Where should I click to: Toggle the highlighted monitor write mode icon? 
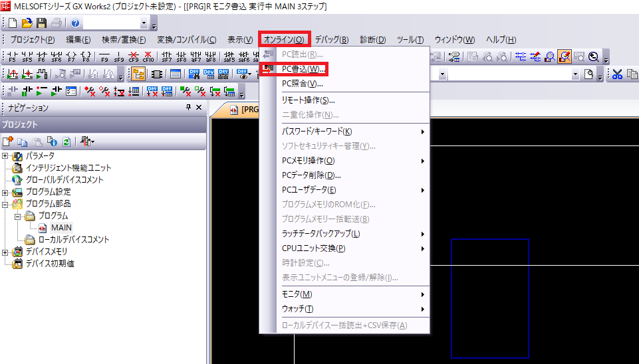coord(565,56)
